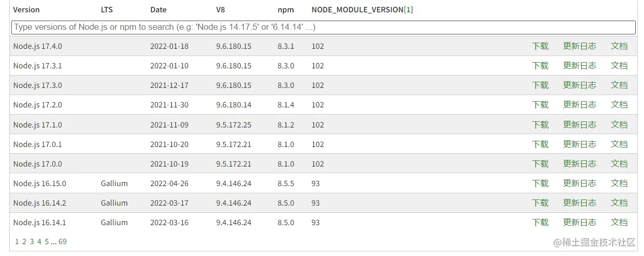
Task: Open docs for Node.js 17.3.0
Action: click(619, 85)
